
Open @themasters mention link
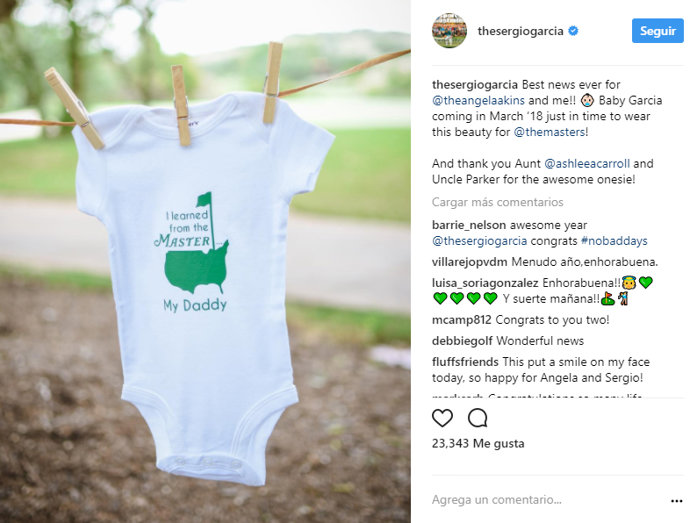549,132
